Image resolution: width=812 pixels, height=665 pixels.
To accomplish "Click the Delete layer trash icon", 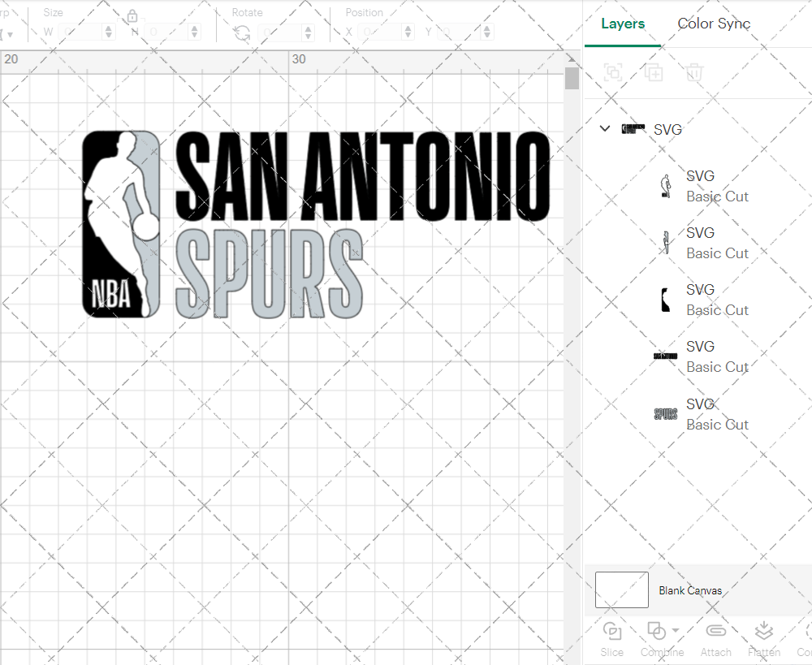I will pyautogui.click(x=694, y=72).
